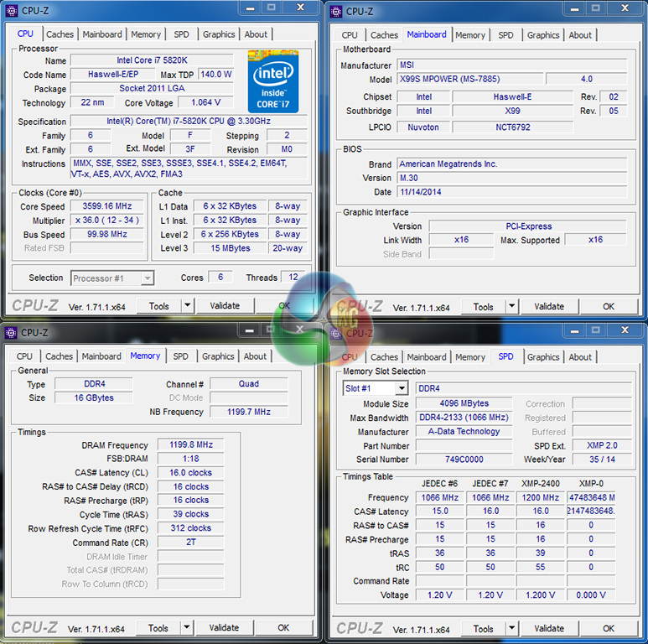This screenshot has width=648, height=644.
Task: Switch to Caches tab in the CPU window
Action: [x=60, y=34]
